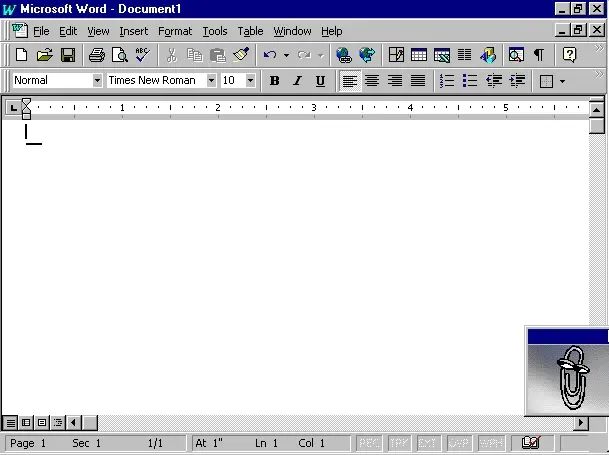
Task: Open the Drawing toolbar
Action: [488, 55]
